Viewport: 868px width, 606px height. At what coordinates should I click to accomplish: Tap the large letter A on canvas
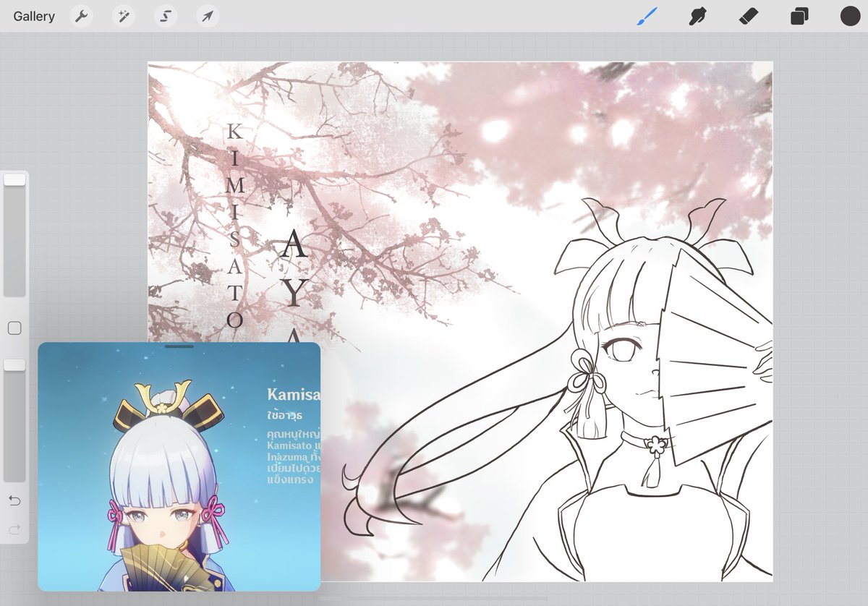coord(293,244)
